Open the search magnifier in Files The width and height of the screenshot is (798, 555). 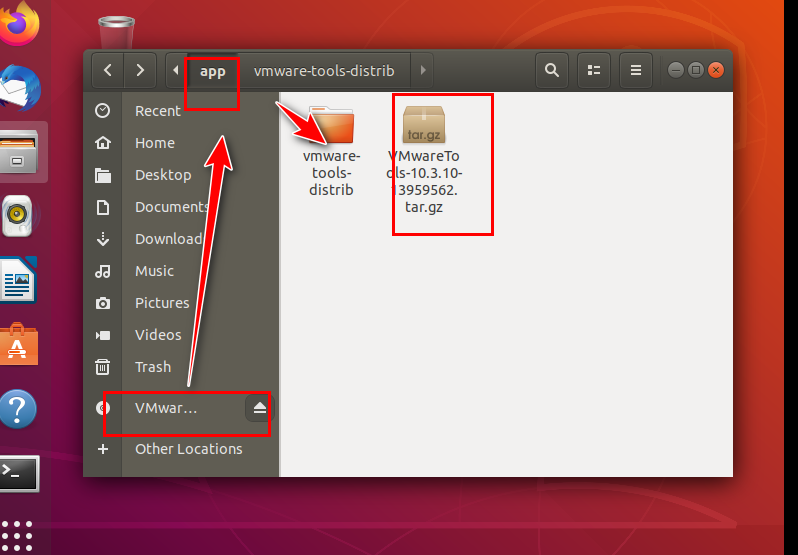[552, 70]
